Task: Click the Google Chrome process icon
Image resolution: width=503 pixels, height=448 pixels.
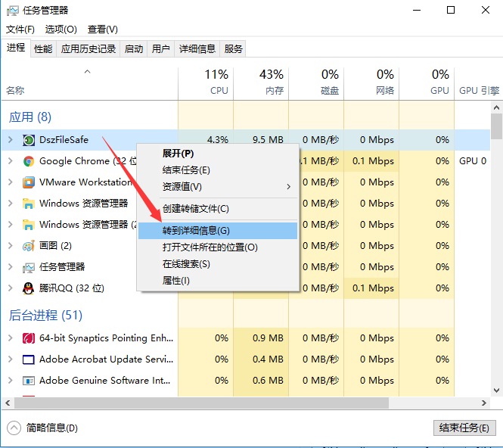Action: (x=29, y=161)
